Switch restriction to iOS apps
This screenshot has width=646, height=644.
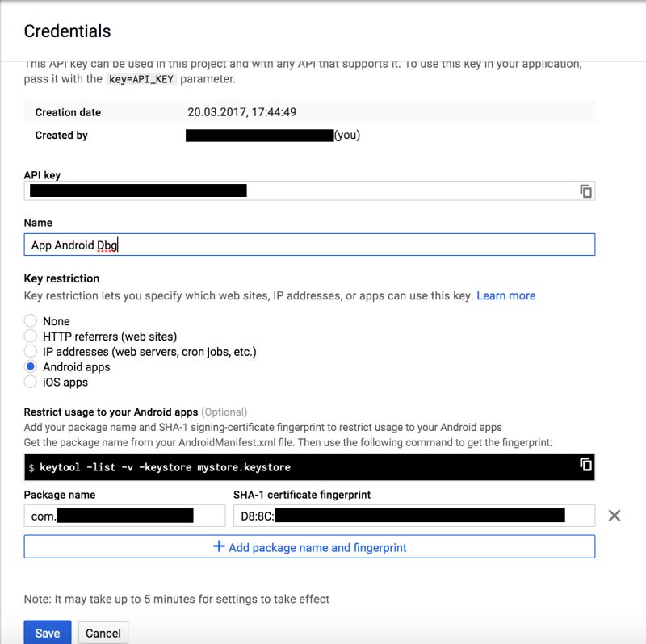click(31, 382)
